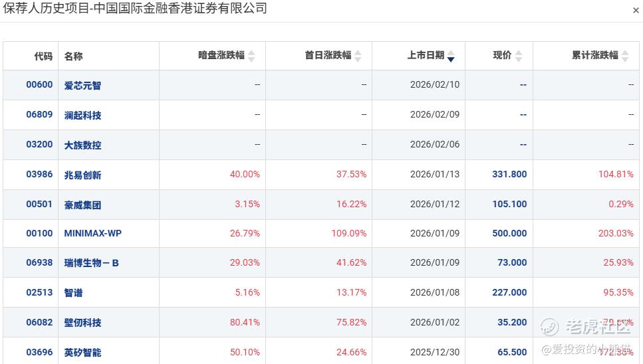Click the 代码 column header
This screenshot has height=364, width=643.
pyautogui.click(x=43, y=56)
